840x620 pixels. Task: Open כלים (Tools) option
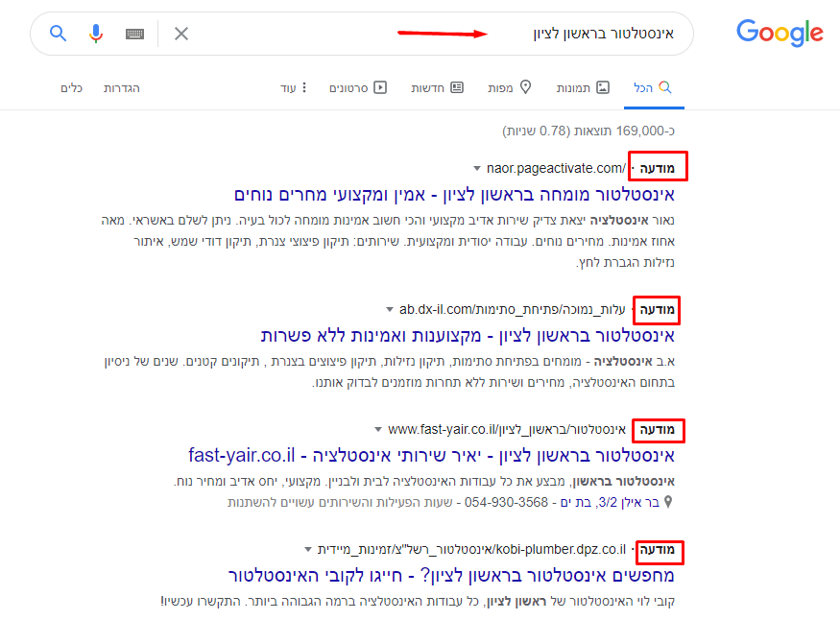coord(71,88)
